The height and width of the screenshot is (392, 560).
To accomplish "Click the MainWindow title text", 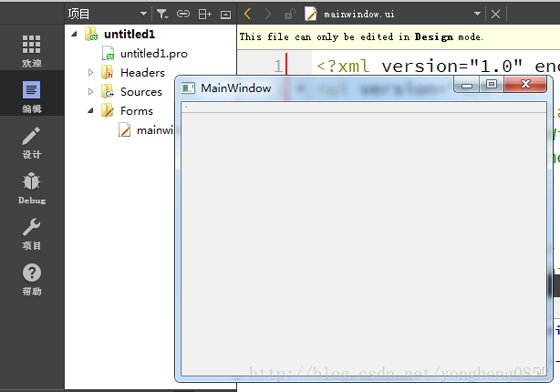I will tap(235, 88).
